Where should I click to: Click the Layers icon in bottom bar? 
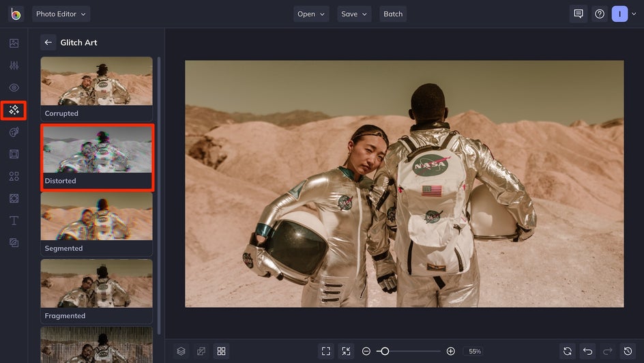point(181,351)
